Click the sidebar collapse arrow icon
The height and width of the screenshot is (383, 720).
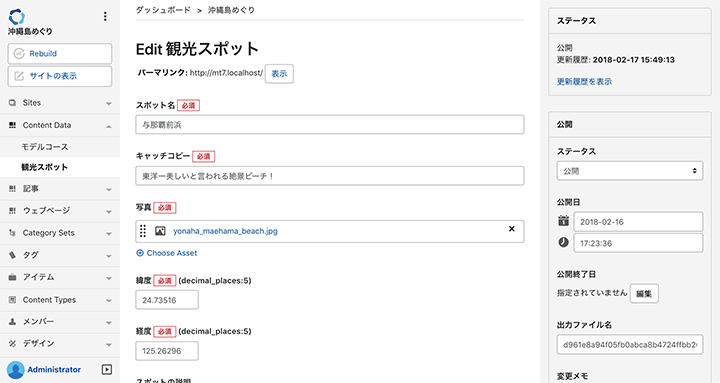(x=107, y=369)
